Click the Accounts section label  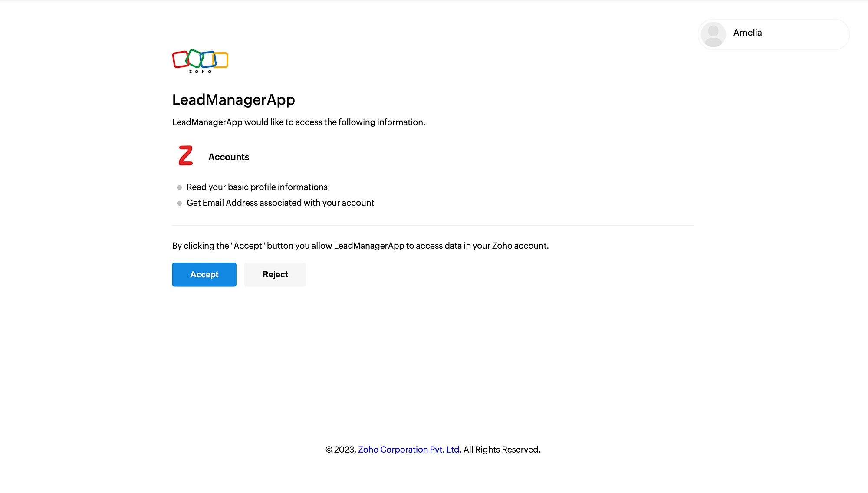[229, 157]
